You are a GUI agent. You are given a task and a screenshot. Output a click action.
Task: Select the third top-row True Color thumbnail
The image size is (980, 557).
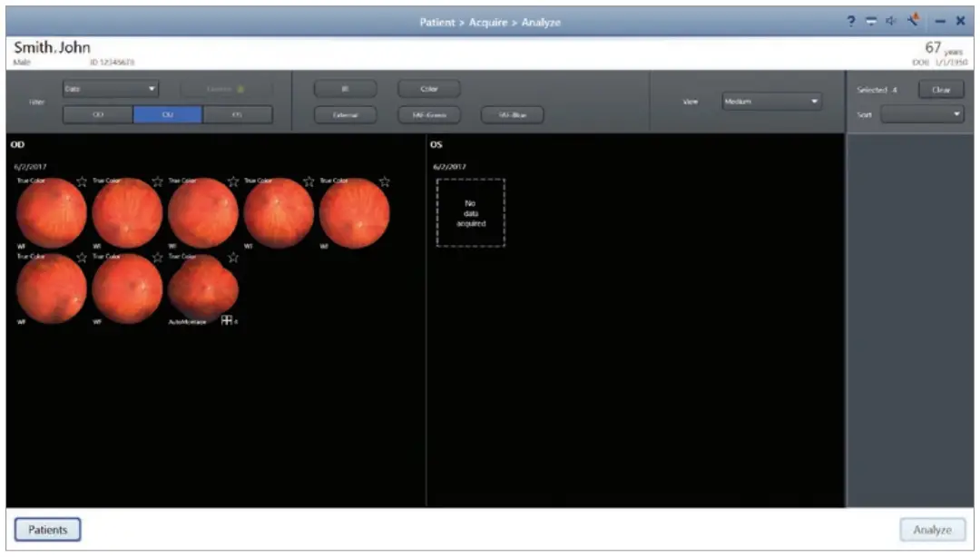click(x=202, y=213)
